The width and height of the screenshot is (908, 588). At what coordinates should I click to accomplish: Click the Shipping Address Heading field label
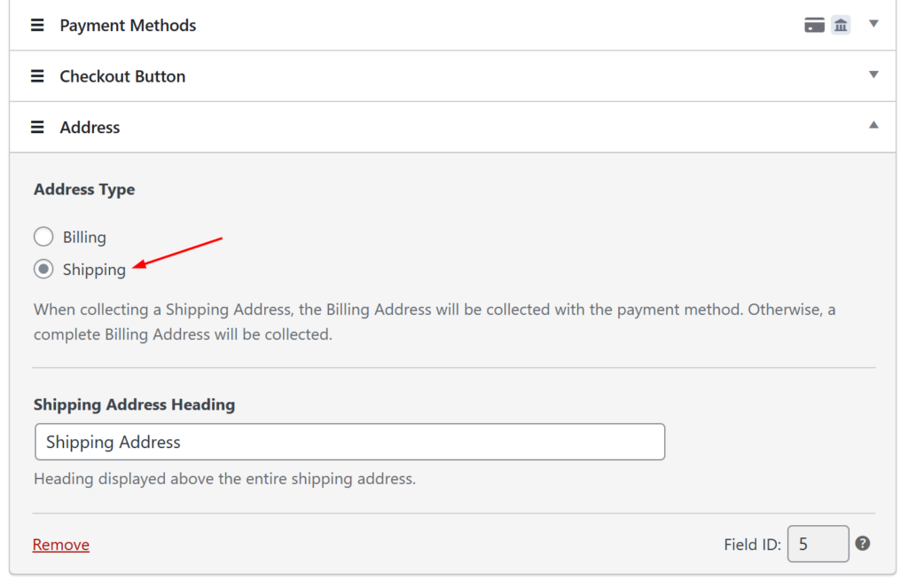click(134, 404)
